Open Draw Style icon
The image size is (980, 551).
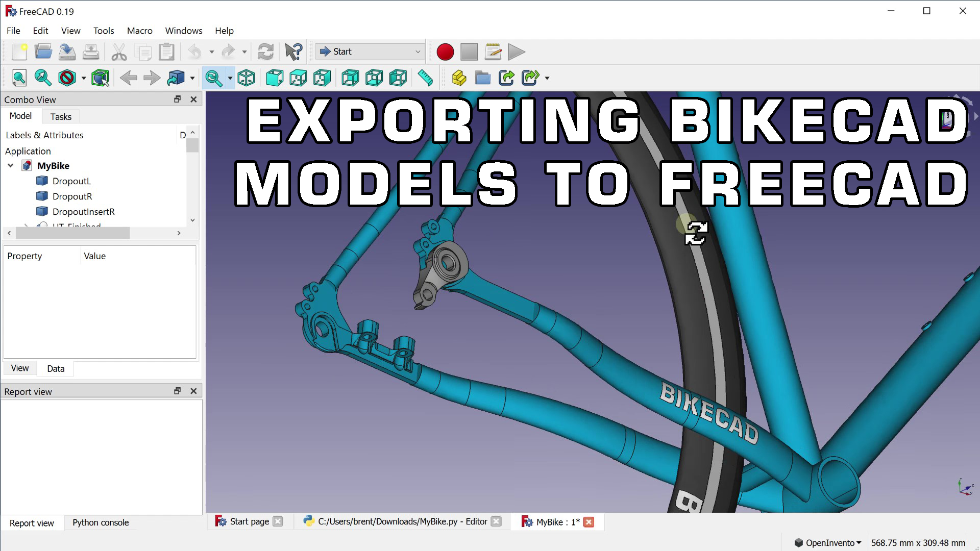pyautogui.click(x=67, y=78)
